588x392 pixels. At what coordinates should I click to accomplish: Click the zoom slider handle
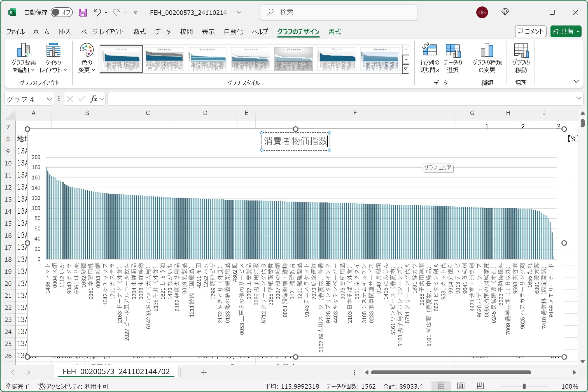524,386
